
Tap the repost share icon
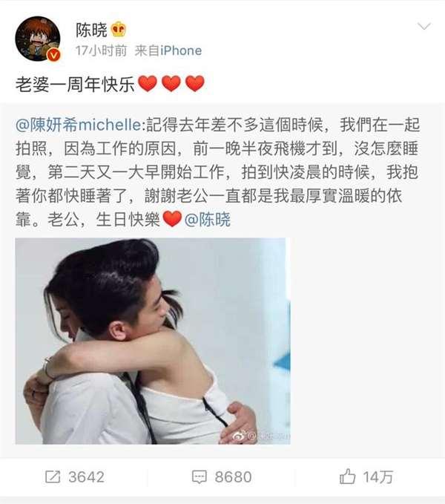tap(53, 477)
